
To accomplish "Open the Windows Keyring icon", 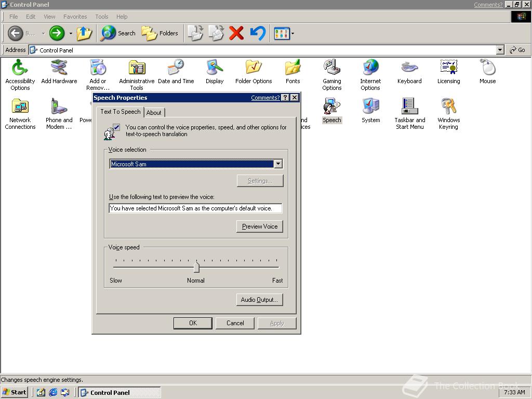I will [448, 114].
